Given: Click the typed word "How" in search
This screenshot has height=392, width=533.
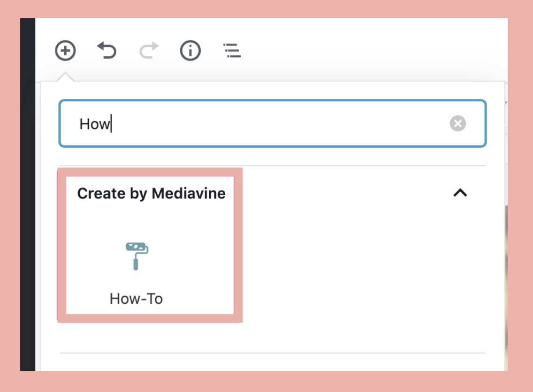Looking at the screenshot, I should (x=94, y=124).
